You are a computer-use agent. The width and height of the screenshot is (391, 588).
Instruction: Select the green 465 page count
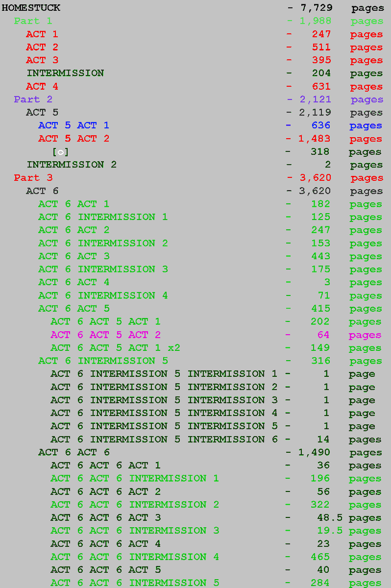(x=320, y=557)
